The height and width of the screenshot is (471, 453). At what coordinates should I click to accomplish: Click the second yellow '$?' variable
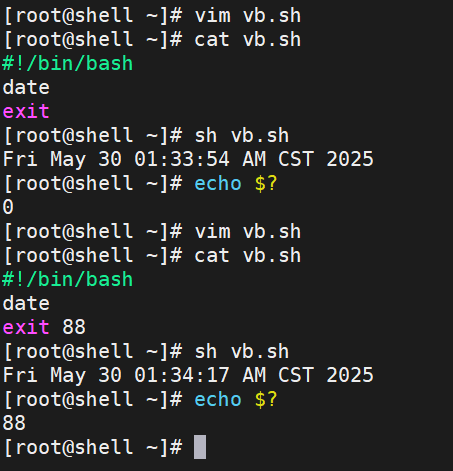tap(266, 400)
